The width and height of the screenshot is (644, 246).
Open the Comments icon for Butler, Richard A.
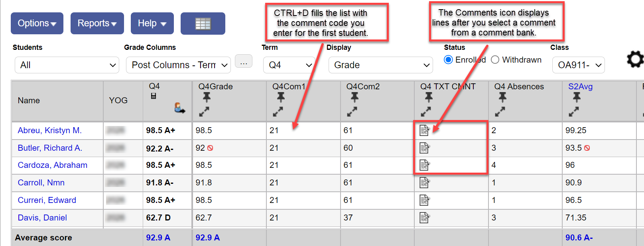(x=424, y=148)
